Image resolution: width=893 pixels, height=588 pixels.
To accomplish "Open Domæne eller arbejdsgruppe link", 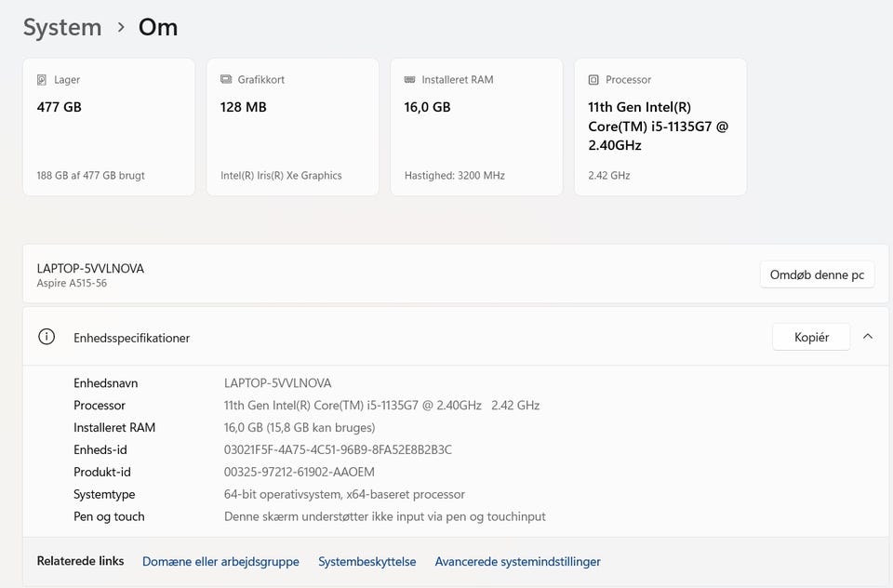I will tap(220, 561).
